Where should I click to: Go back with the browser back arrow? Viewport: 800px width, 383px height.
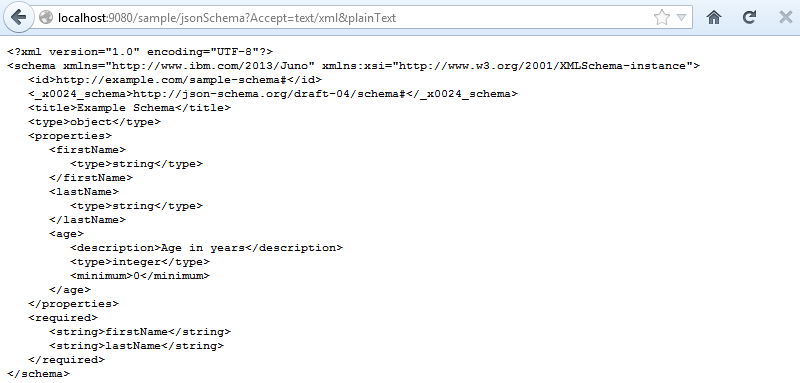pyautogui.click(x=18, y=17)
